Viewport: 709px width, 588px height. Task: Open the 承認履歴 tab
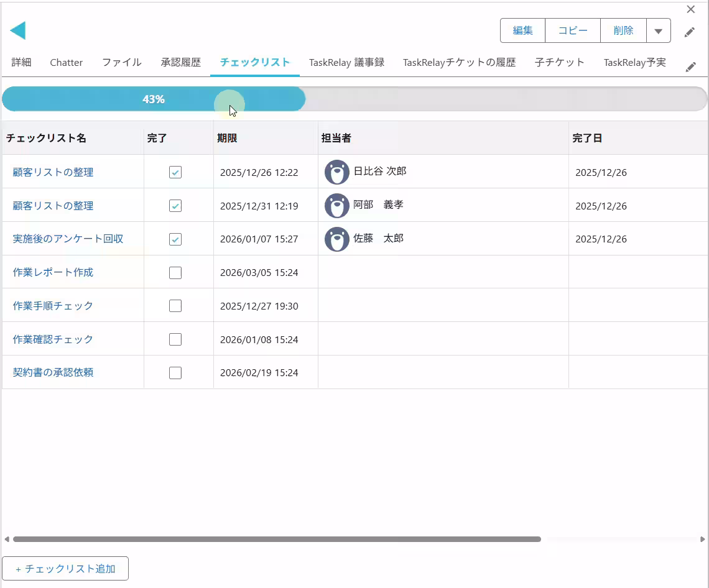[x=180, y=62]
